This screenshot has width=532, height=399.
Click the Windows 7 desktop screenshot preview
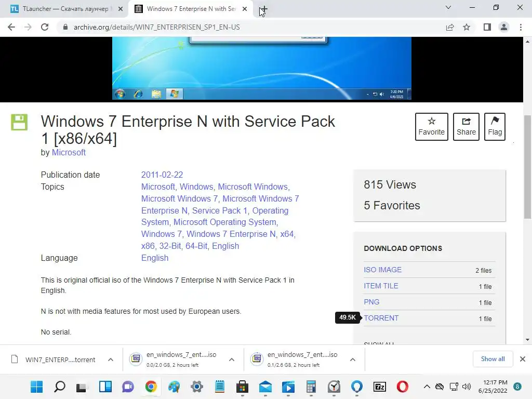[x=262, y=68]
